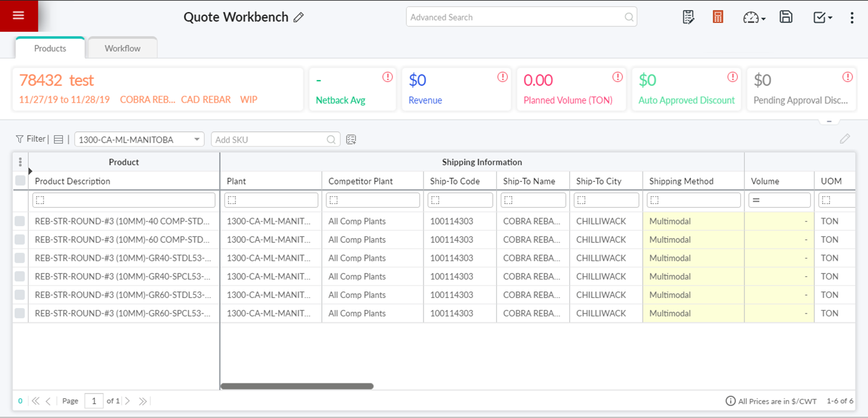Image resolution: width=868 pixels, height=418 pixels.
Task: Open the red hamburger main menu
Action: pyautogui.click(x=19, y=16)
